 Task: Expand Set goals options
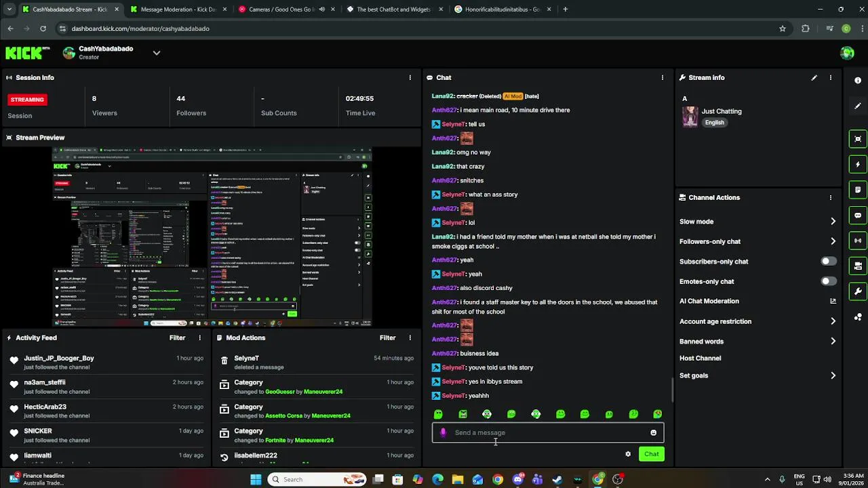click(x=833, y=375)
